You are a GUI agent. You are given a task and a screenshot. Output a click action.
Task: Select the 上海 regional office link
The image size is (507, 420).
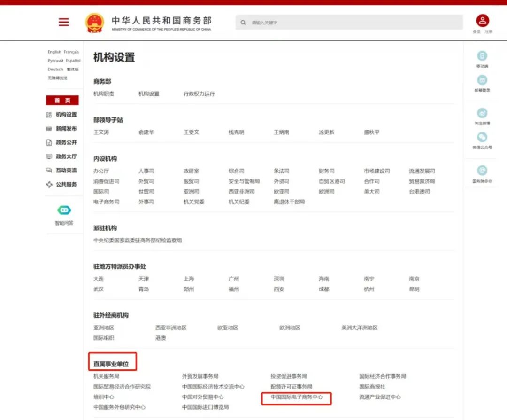click(189, 279)
